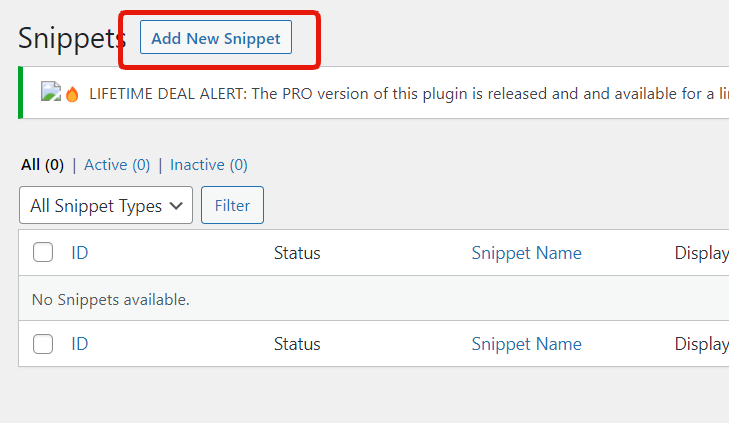Open the All Snippet Types dropdown
This screenshot has height=423, width=729.
tap(106, 205)
